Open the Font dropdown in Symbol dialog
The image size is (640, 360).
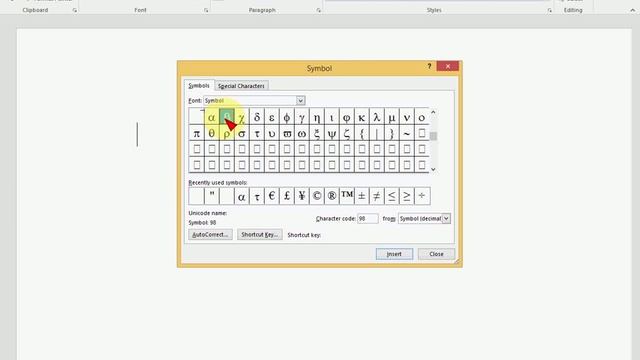(300, 100)
